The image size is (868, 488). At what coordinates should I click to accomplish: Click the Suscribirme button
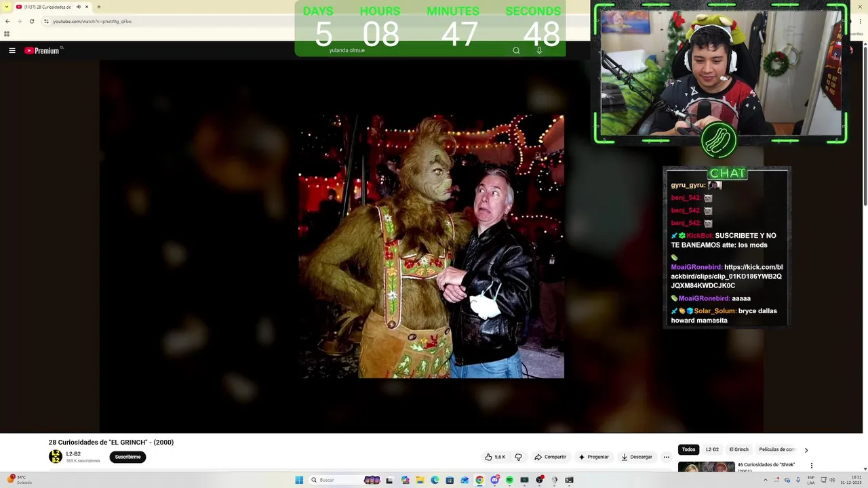pos(127,457)
